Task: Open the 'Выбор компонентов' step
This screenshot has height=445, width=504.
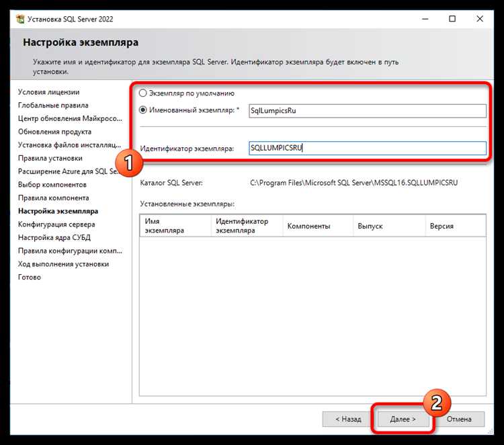Action: click(x=52, y=185)
